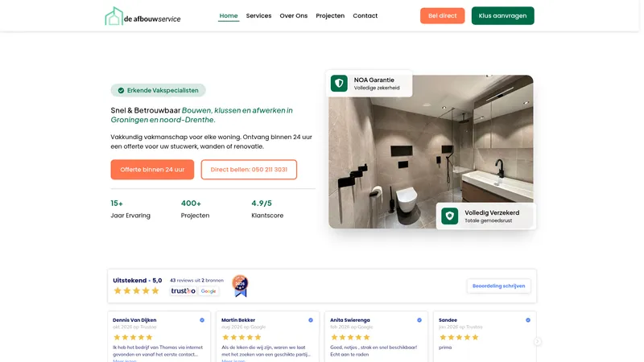644x362 pixels.
Task: Click Beoordeling schrijven button
Action: pyautogui.click(x=498, y=286)
